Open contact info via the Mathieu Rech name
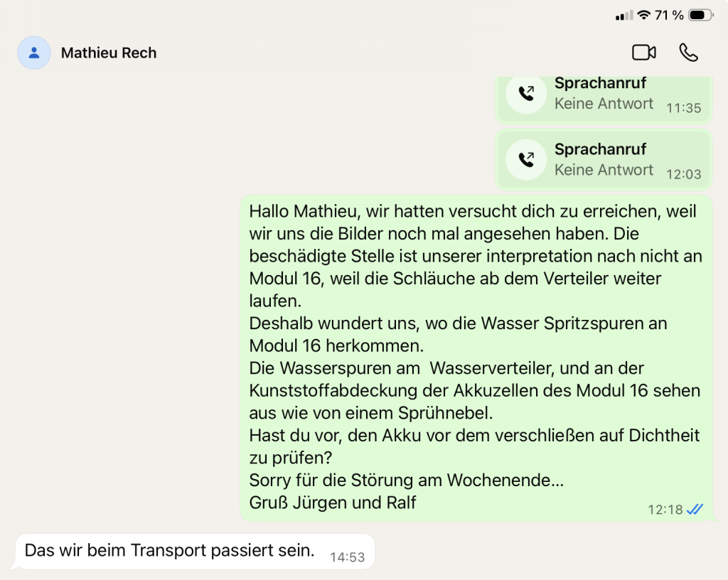 [x=109, y=53]
